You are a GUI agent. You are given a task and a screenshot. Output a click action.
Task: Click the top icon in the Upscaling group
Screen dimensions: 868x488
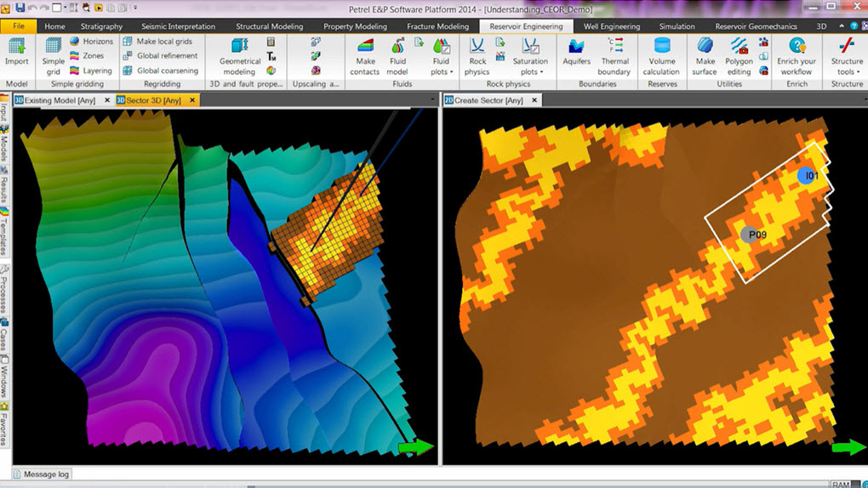coord(316,42)
